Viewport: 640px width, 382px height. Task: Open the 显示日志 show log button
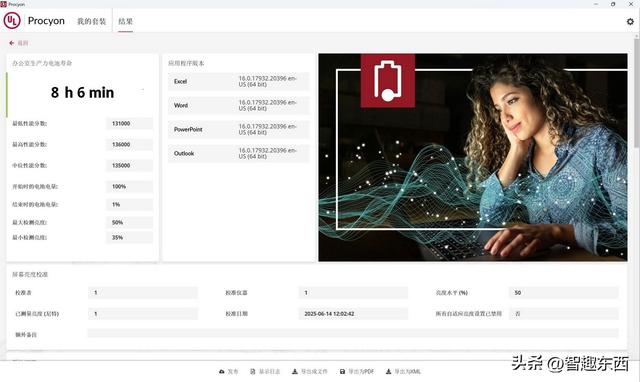pos(265,371)
